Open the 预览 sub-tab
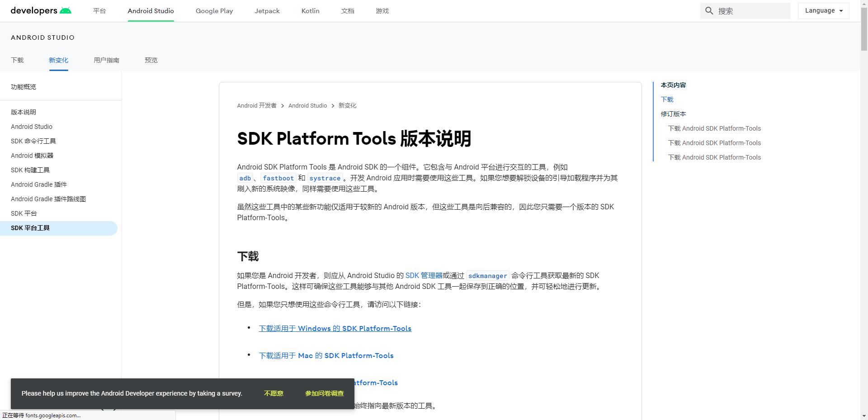Viewport: 868px width, 420px height. (151, 60)
